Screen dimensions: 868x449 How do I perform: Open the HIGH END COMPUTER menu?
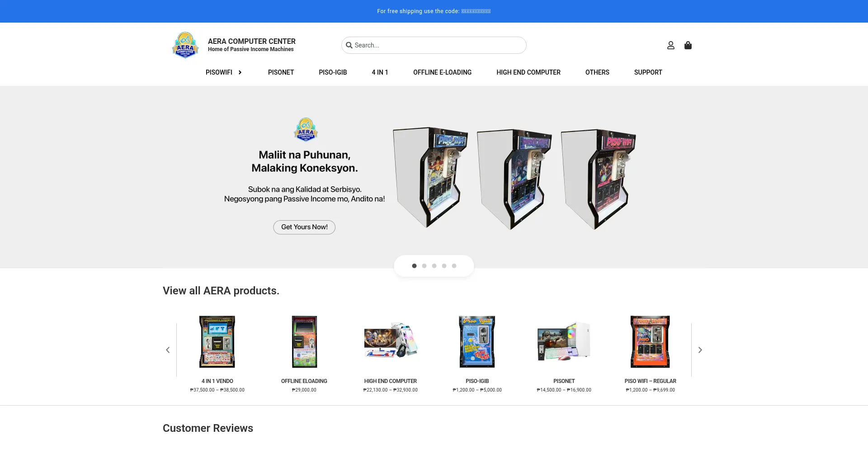(528, 72)
